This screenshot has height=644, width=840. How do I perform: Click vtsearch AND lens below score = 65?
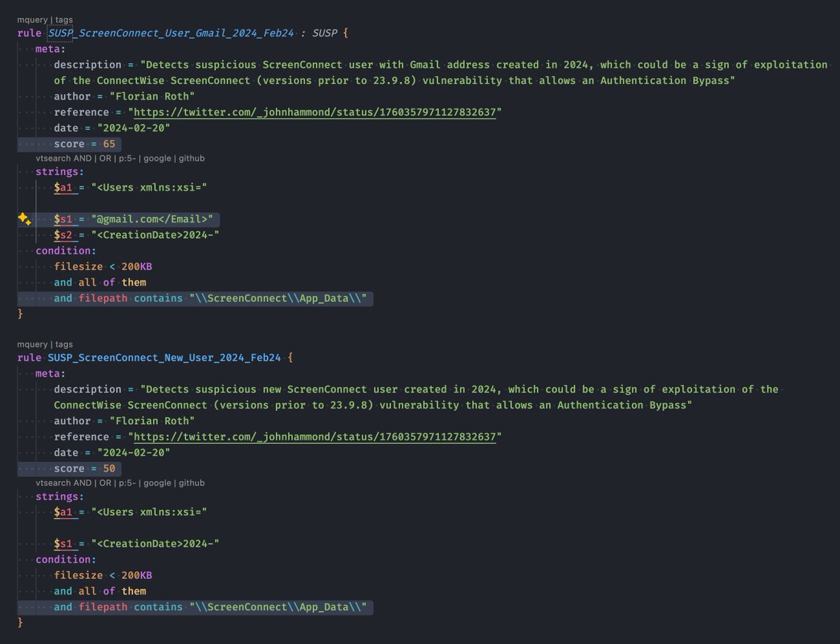63,159
